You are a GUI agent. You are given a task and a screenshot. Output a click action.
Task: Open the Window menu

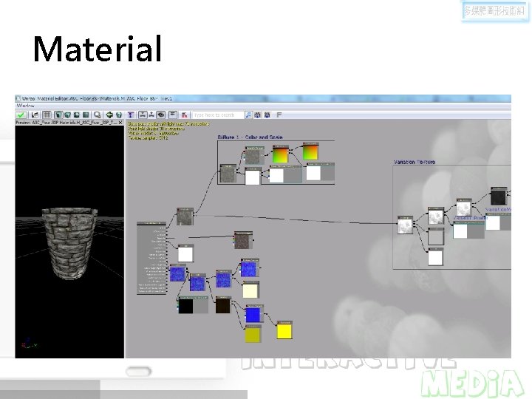(25, 106)
